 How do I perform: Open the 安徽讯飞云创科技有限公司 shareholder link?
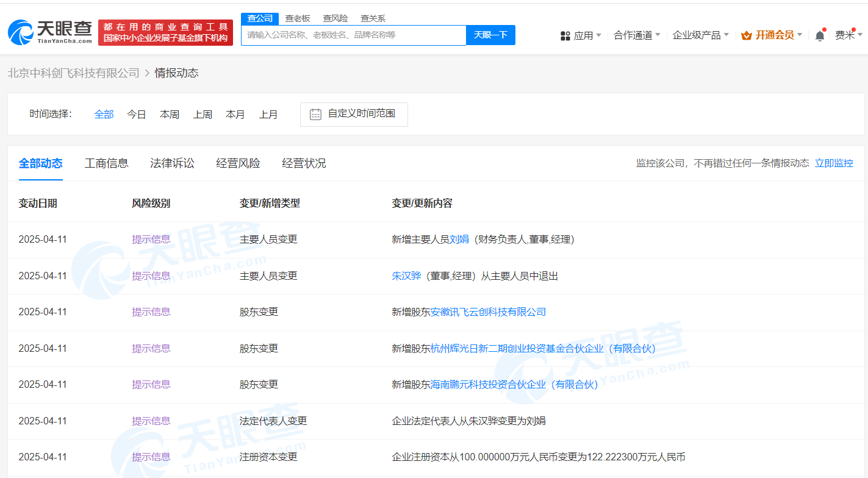point(488,312)
